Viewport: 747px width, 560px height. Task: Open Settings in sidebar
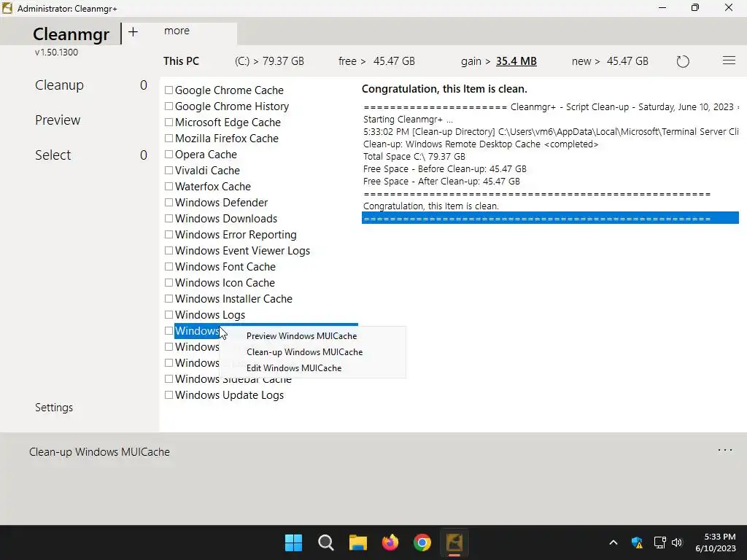(54, 408)
